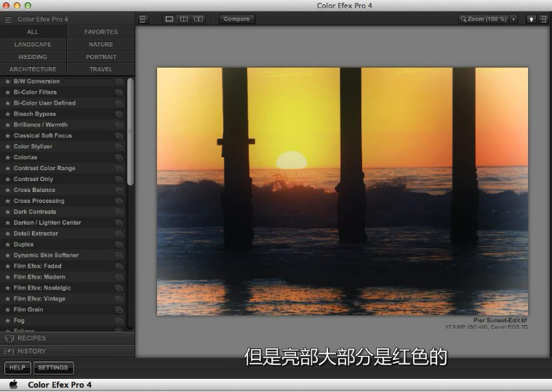This screenshot has height=392, width=552.
Task: Toggle the filter list panel icon
Action: 143,19
